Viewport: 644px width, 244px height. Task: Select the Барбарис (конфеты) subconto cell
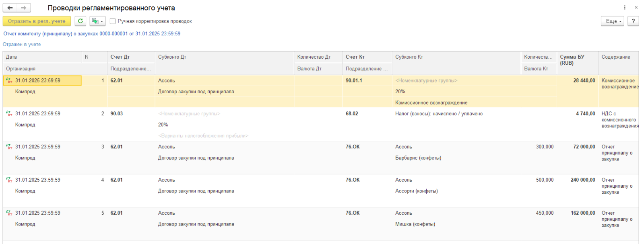(418, 158)
